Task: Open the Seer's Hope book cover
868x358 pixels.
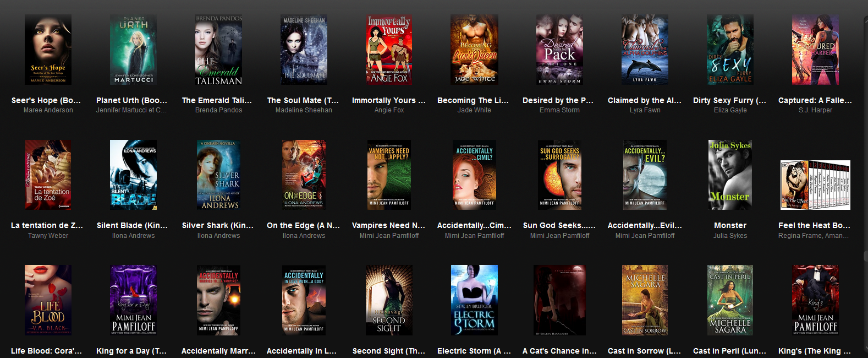Action: pos(48,50)
